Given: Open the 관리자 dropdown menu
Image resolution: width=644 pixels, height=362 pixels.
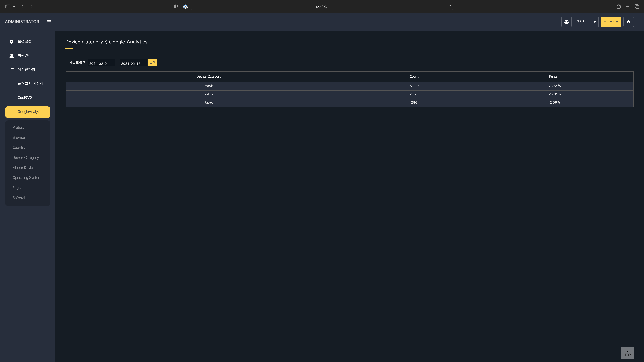Looking at the screenshot, I should tap(586, 22).
